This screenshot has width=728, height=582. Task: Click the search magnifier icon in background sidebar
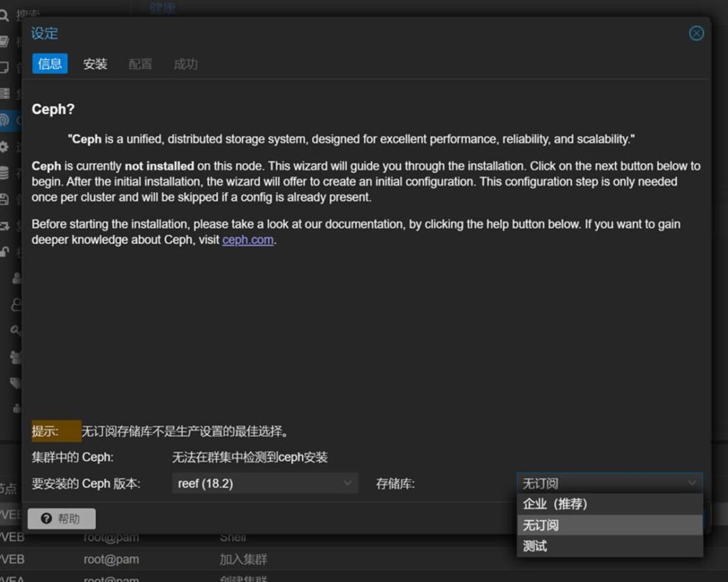point(4,16)
